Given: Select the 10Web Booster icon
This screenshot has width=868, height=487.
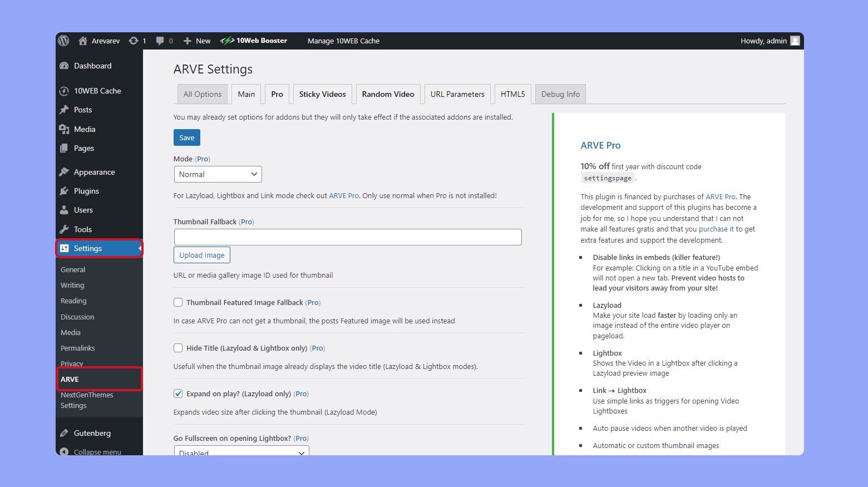Looking at the screenshot, I should coord(228,40).
